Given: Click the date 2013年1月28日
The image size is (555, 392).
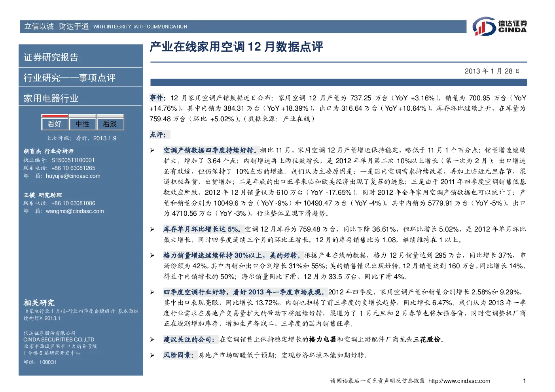Looking at the screenshot, I should tap(492, 71).
